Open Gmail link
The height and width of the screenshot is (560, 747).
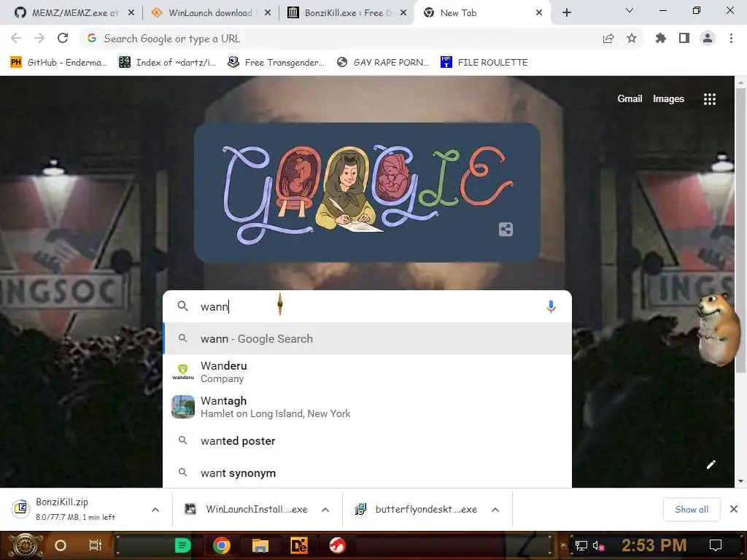pos(630,98)
